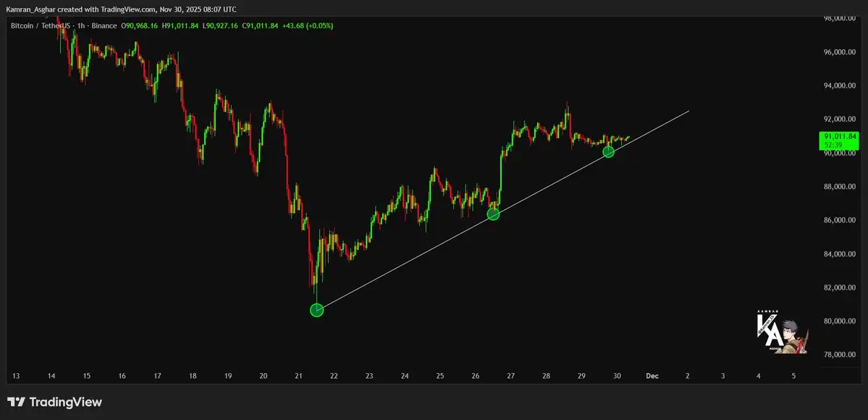Screen dimensions: 868x420
Task: Click date label 23 on time axis
Action: point(369,377)
